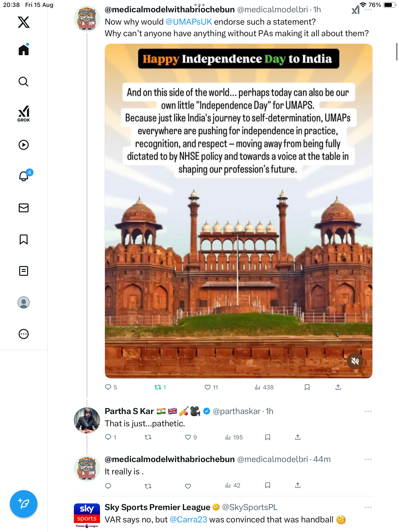Go to Home via house icon
The image size is (399, 532).
point(24,50)
